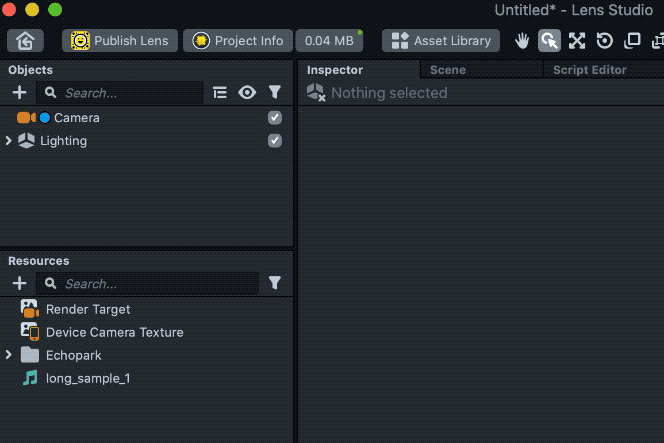Toggle visibility eye in Objects panel

tap(247, 93)
